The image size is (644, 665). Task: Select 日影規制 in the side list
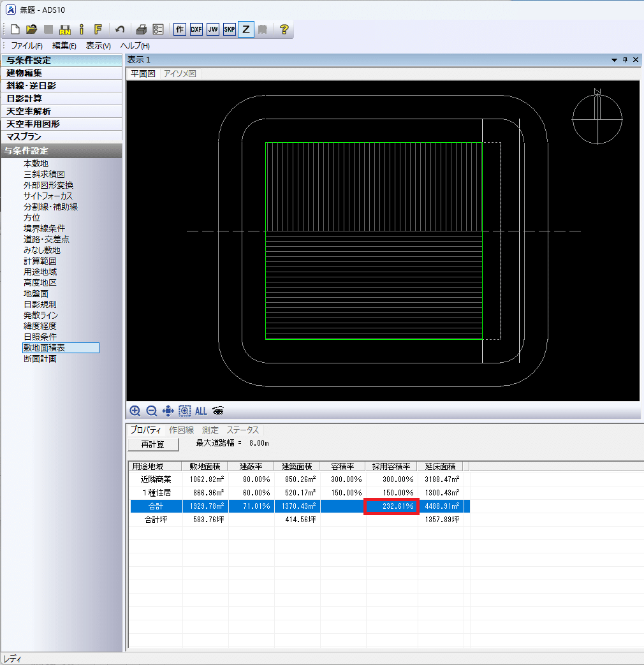point(40,305)
